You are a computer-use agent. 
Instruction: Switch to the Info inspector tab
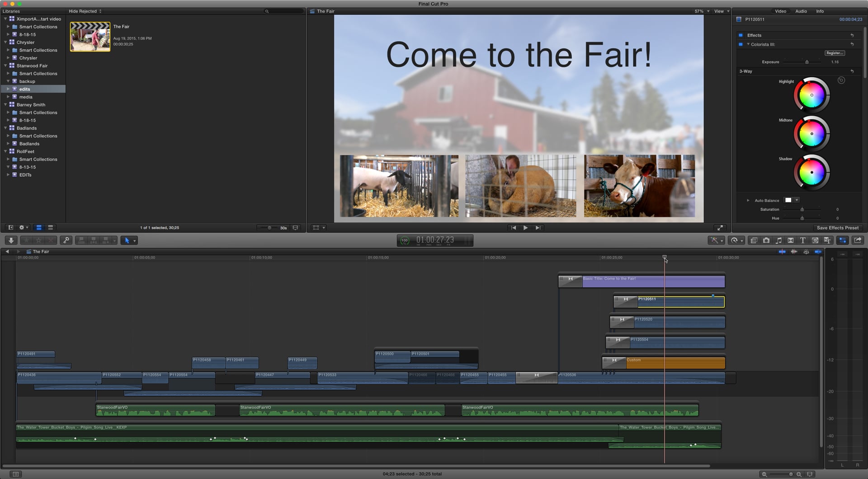pyautogui.click(x=820, y=11)
